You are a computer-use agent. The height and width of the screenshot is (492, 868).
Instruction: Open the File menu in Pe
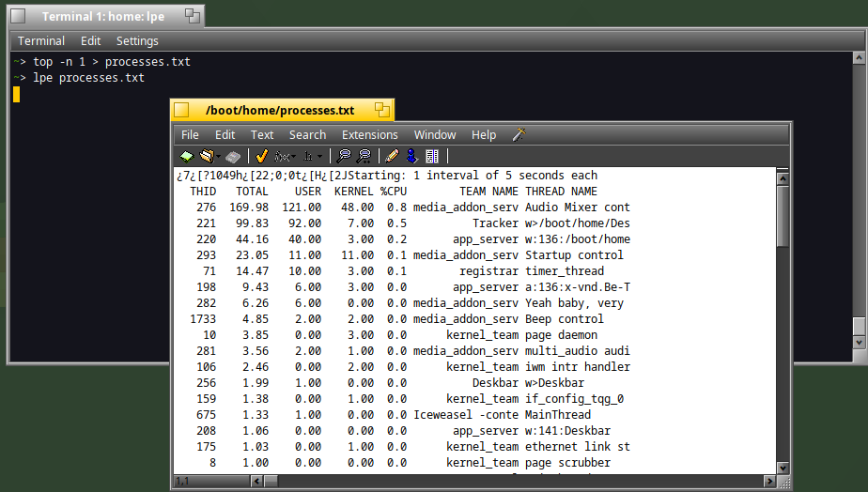(190, 134)
